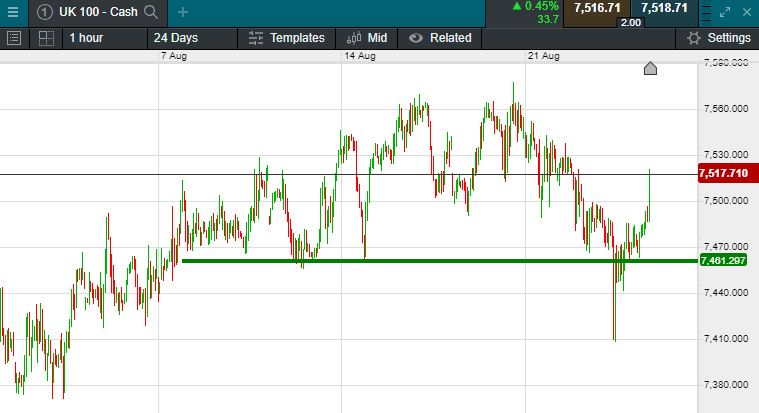Open the hamburger main menu
Screen dimensions: 759x413
pos(13,12)
